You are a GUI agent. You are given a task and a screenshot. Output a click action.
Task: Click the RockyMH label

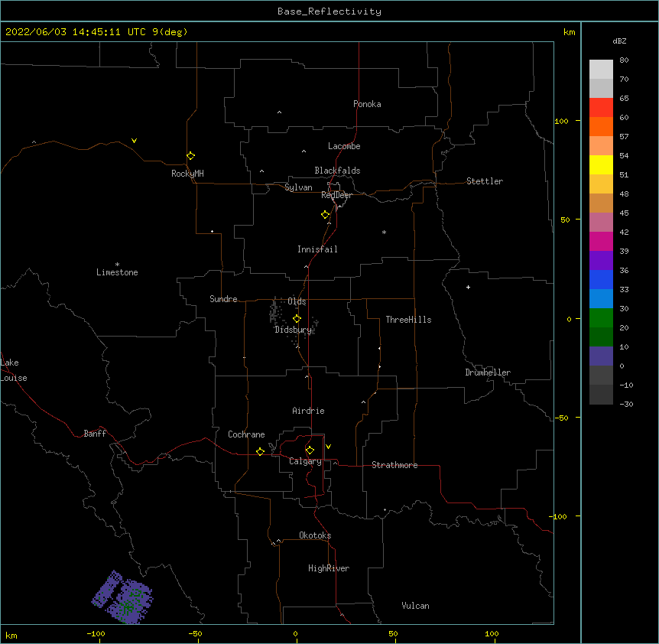tap(187, 174)
